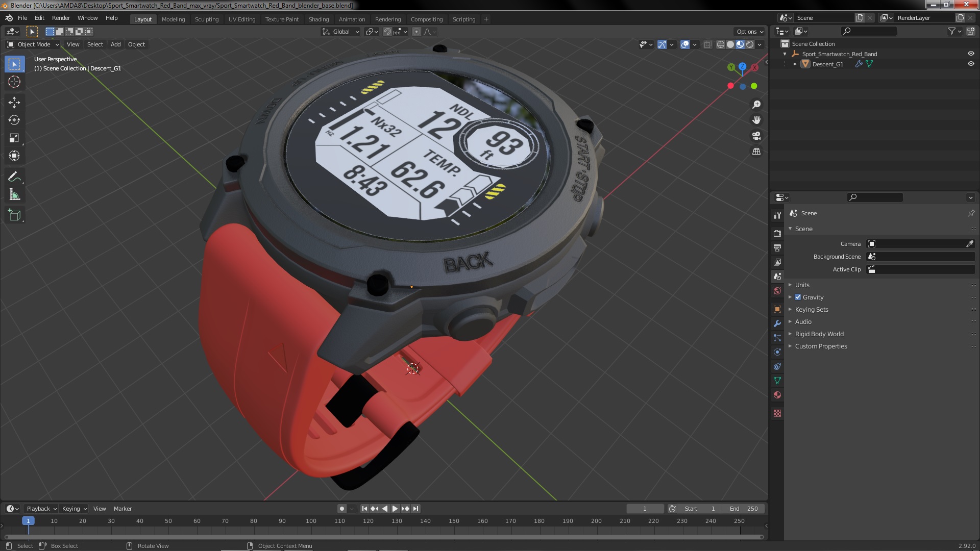
Task: Open the Playback popover
Action: tap(41, 509)
